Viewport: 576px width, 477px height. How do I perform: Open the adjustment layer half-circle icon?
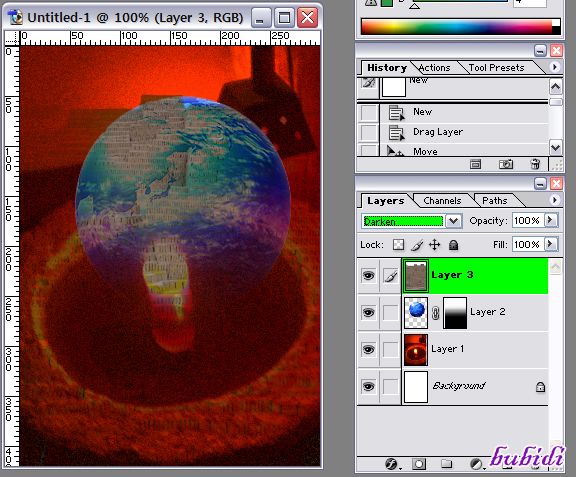point(476,465)
